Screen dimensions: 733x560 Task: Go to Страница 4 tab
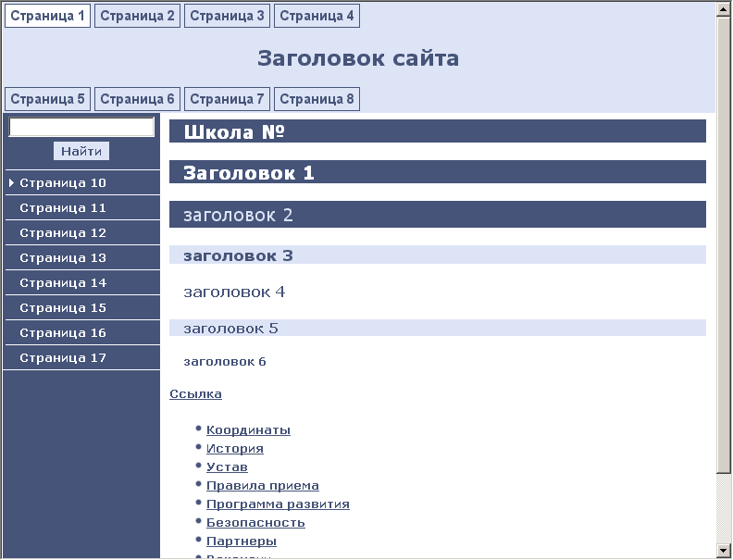pyautogui.click(x=317, y=16)
